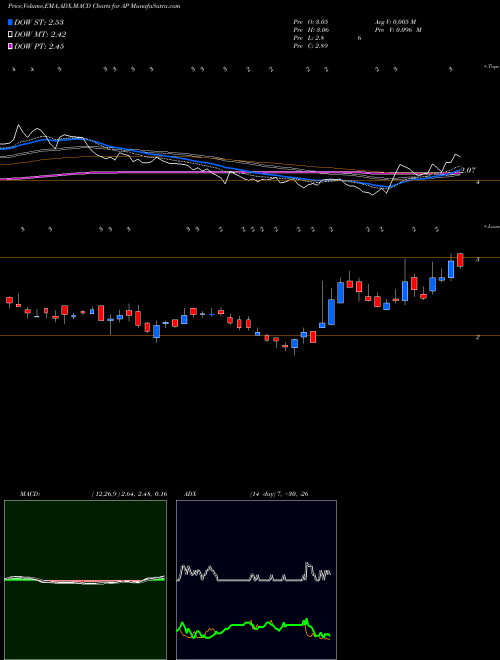Click the price axis label '2'

pos(477,337)
